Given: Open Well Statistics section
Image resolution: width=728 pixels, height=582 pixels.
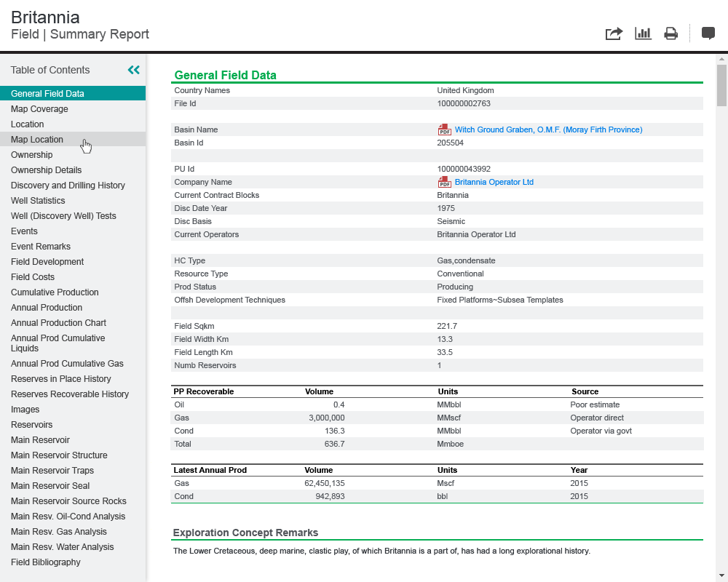Looking at the screenshot, I should click(x=38, y=201).
